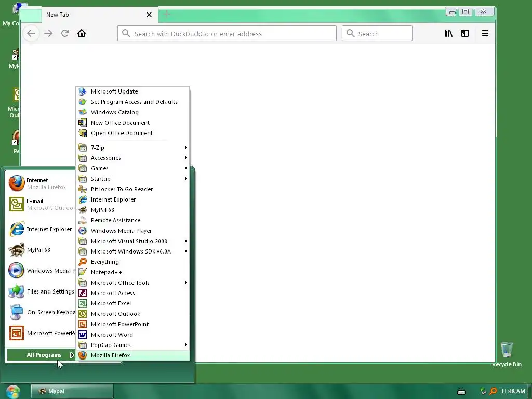
Task: Launch the Everything search tool
Action: pos(132,262)
